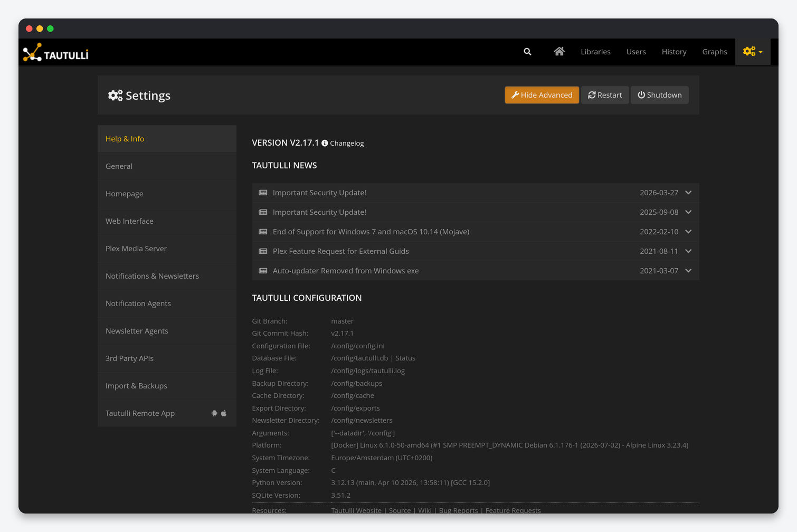The width and height of the screenshot is (797, 532).
Task: Click the info icon beside Changelog
Action: point(325,143)
